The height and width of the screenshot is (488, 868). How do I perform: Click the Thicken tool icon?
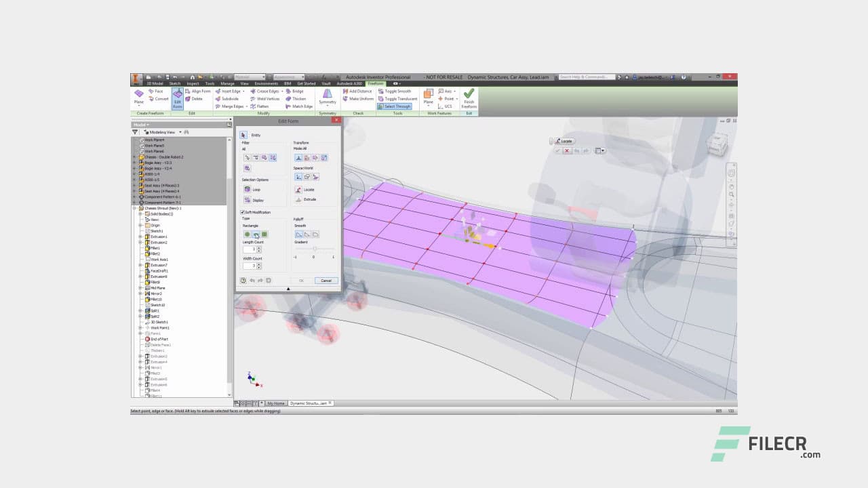coord(289,99)
